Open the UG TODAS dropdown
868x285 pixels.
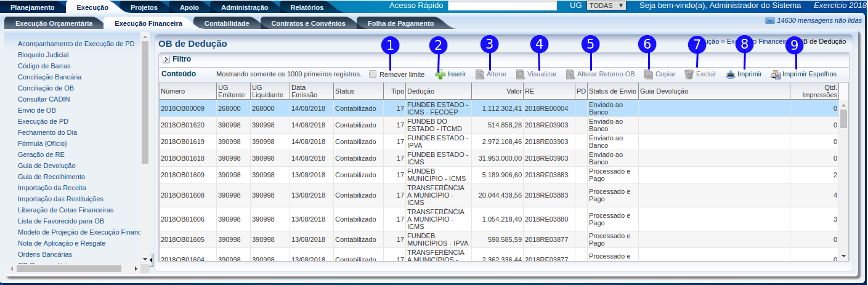click(x=606, y=6)
